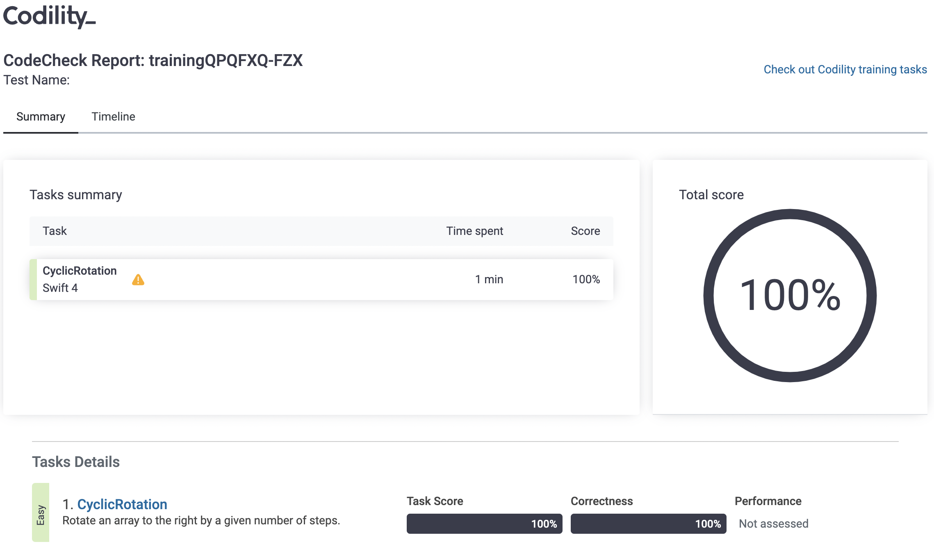The width and height of the screenshot is (934, 560).
Task: Click the Swift 4 language label
Action: tap(60, 288)
